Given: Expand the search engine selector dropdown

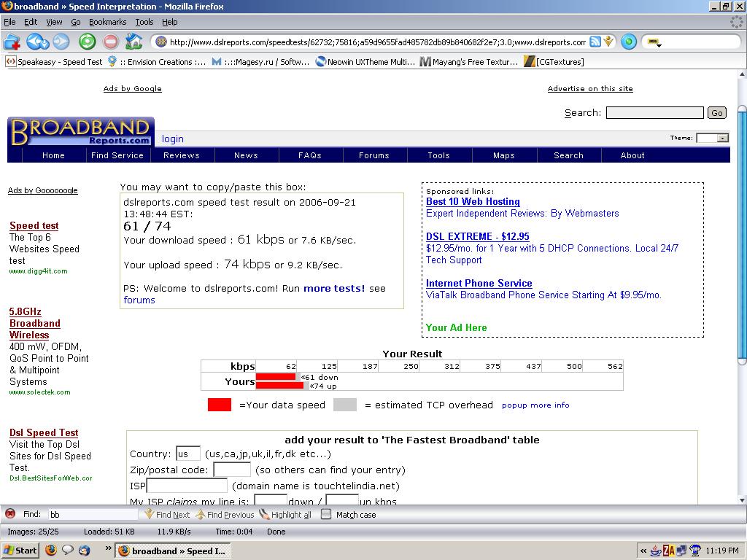Looking at the screenshot, I should tap(654, 42).
